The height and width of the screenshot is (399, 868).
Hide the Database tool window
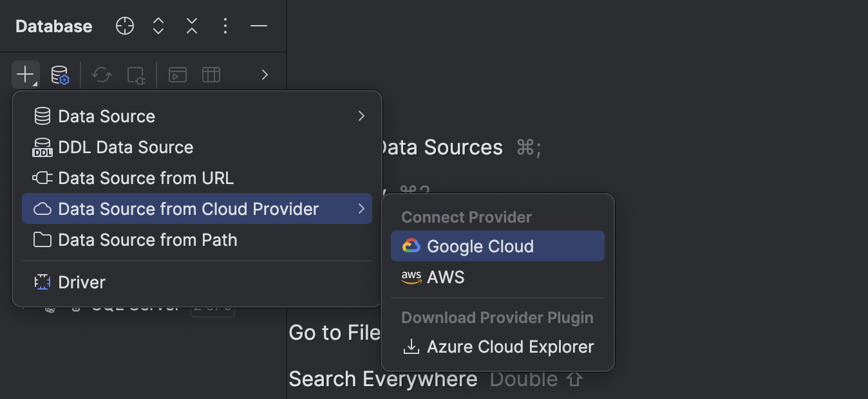click(x=259, y=26)
